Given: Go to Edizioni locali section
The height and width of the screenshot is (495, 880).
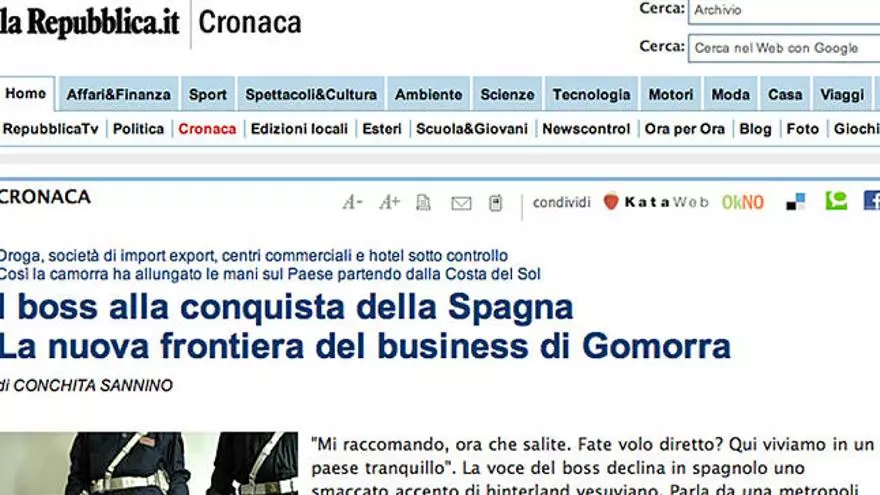Looking at the screenshot, I should click(x=299, y=129).
